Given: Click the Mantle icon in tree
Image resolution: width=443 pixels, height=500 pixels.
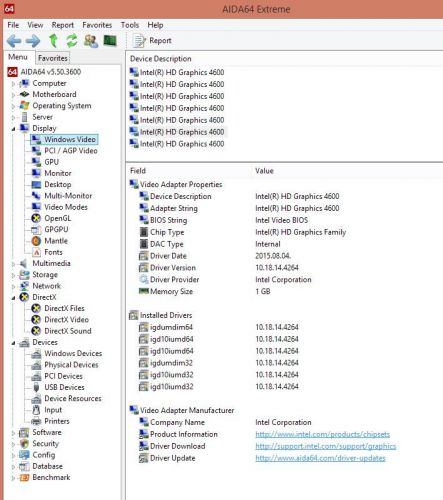Looking at the screenshot, I should [36, 241].
